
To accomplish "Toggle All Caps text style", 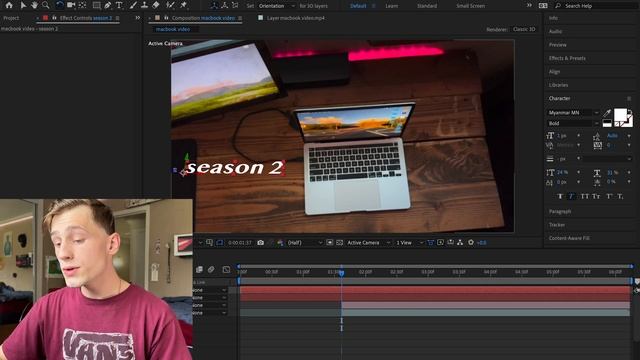I will tap(584, 196).
